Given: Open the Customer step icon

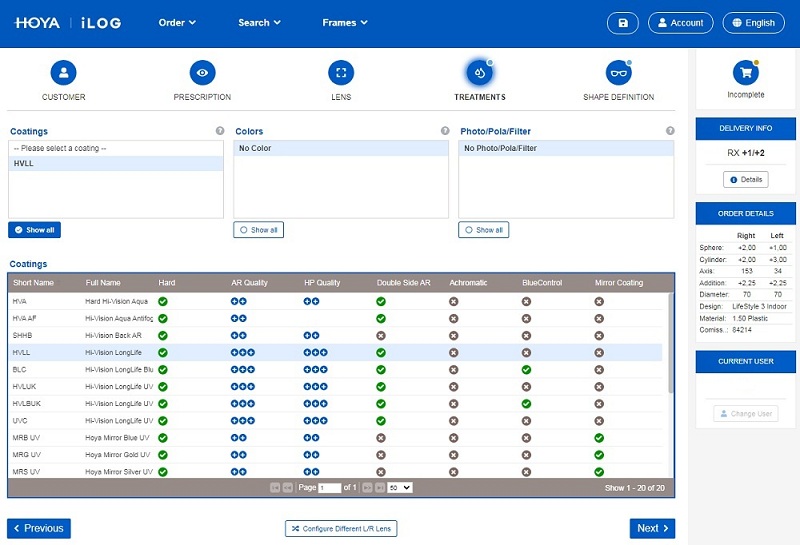Looking at the screenshot, I should pyautogui.click(x=63, y=72).
